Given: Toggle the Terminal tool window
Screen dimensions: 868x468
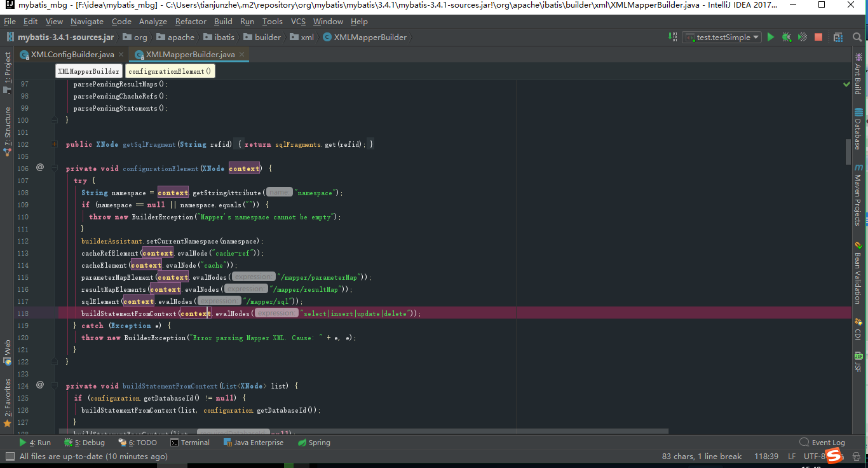Looking at the screenshot, I should click(189, 442).
